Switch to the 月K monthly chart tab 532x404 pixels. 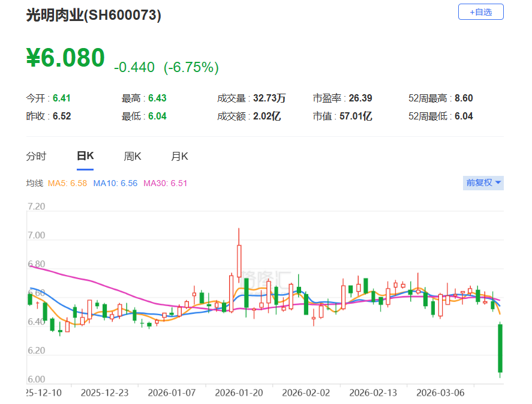point(179,157)
